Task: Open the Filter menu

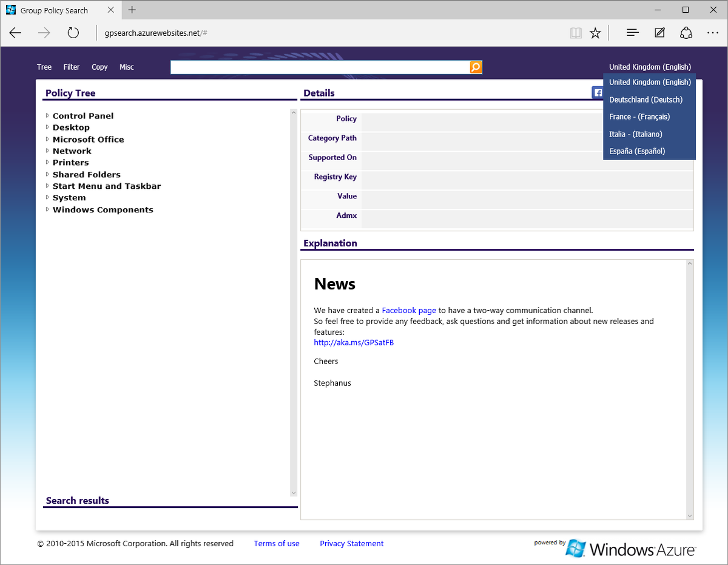Action: point(72,67)
